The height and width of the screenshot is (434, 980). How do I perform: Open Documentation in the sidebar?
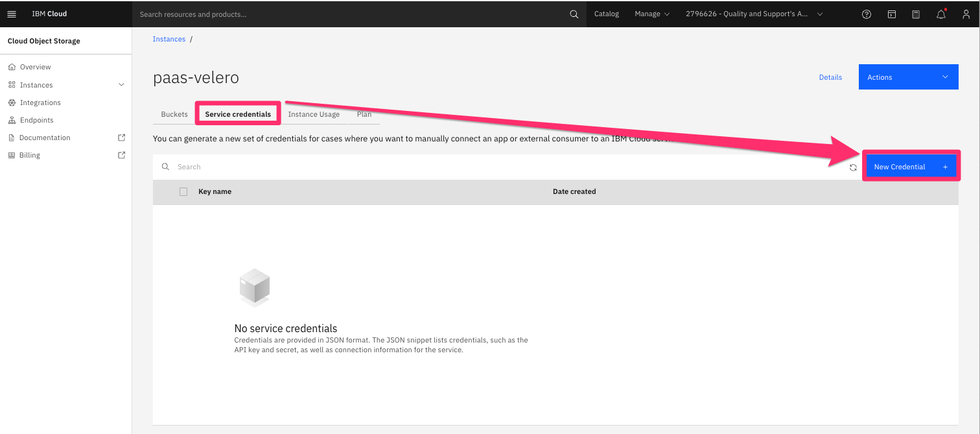pyautogui.click(x=45, y=138)
